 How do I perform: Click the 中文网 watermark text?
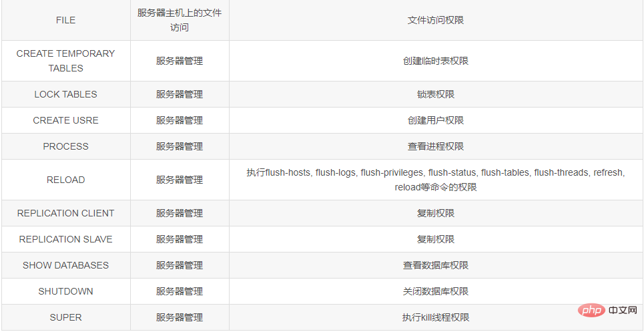[x=623, y=311]
